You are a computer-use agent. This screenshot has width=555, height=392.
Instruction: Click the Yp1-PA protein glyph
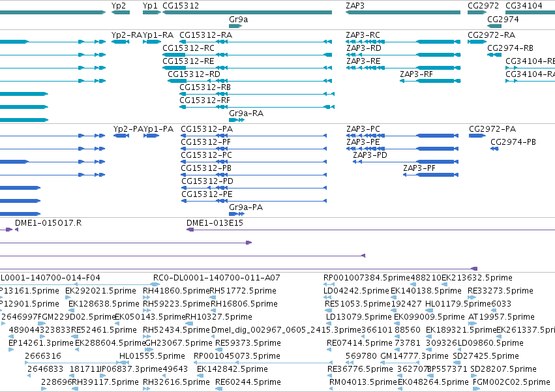pyautogui.click(x=151, y=136)
